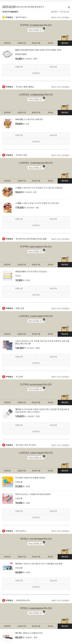This screenshot has height=644, width=72.
Task: Click the 택배배송 S icon beside 주식회사 엠에스클래스
Action: [3, 87]
